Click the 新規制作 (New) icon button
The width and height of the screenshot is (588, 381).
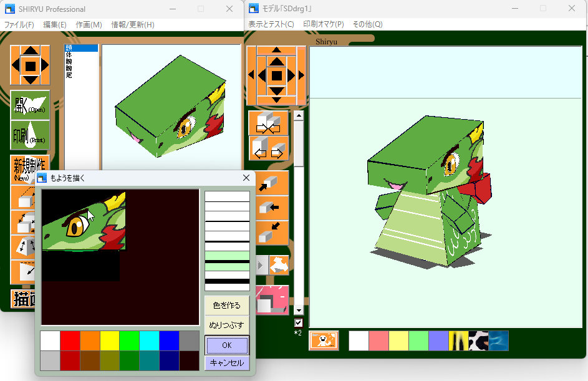point(30,168)
